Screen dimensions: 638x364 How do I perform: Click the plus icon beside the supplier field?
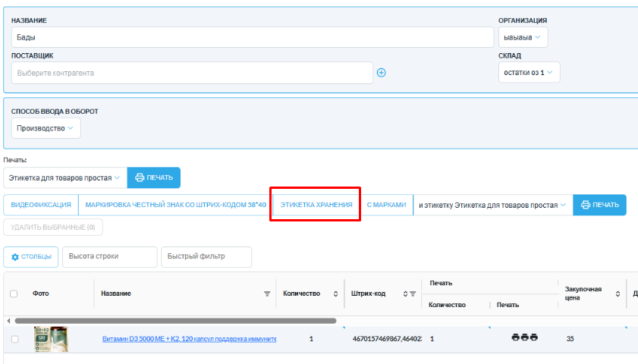382,73
